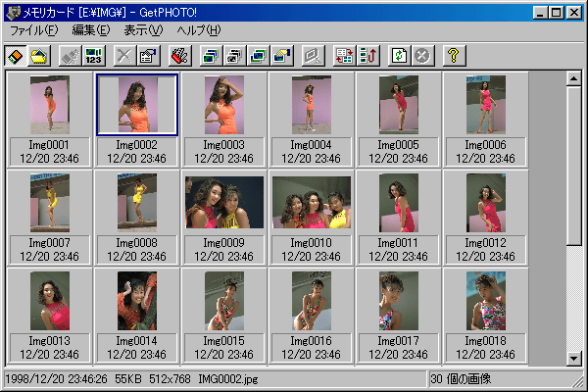
Task: Maximize the GetPHOTO! window
Action: 557,13
